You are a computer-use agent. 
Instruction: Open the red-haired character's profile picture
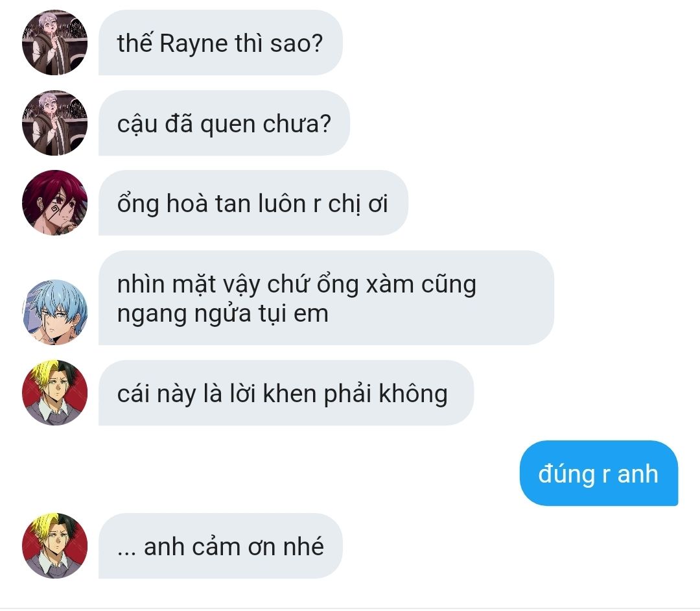54,202
